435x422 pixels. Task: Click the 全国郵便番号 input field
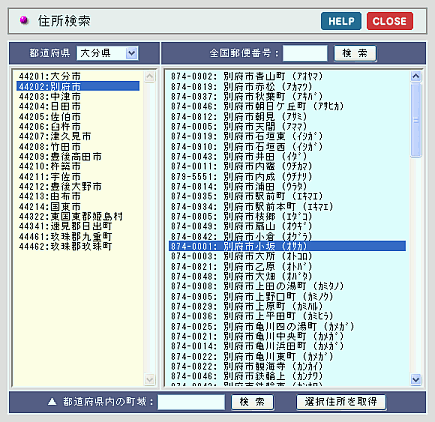305,53
